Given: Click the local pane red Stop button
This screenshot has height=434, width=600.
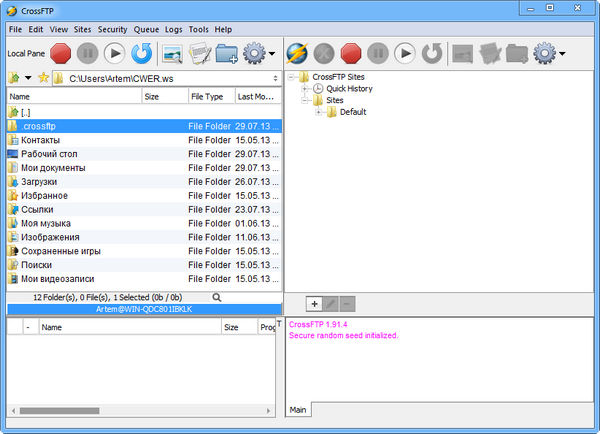Looking at the screenshot, I should point(59,53).
